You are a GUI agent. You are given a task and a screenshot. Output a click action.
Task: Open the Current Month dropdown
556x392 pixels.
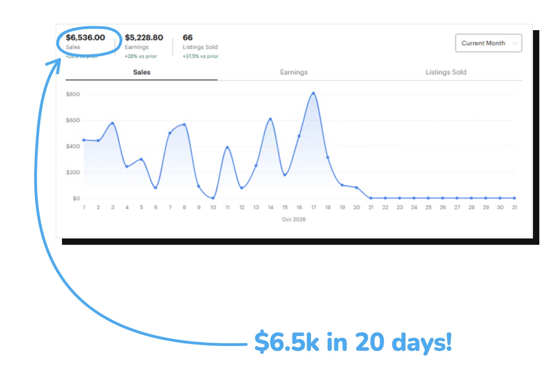coord(488,43)
